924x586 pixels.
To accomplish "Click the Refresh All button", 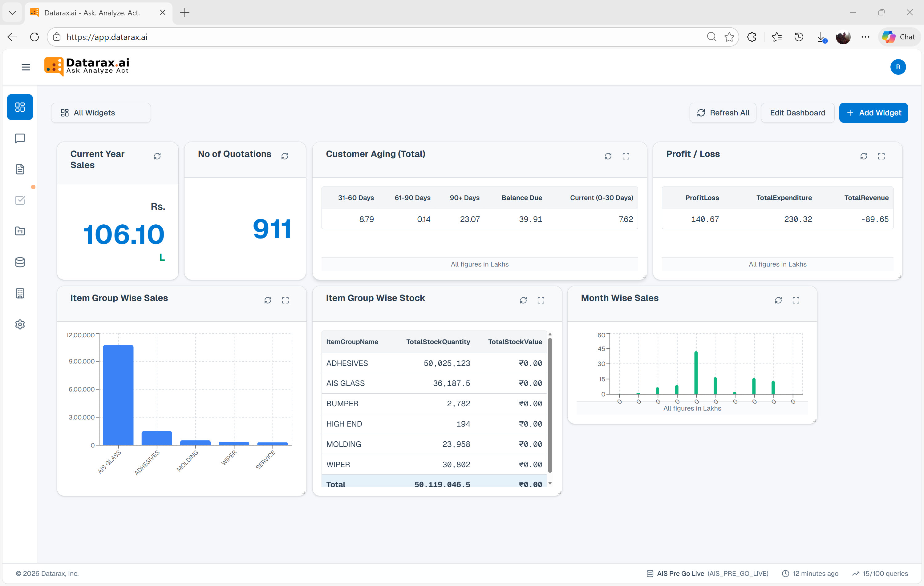I will pyautogui.click(x=723, y=113).
